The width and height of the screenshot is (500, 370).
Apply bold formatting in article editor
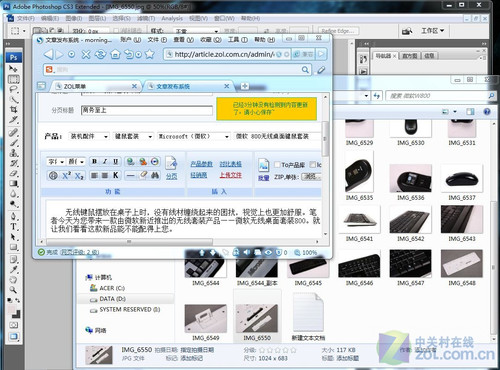(x=95, y=162)
